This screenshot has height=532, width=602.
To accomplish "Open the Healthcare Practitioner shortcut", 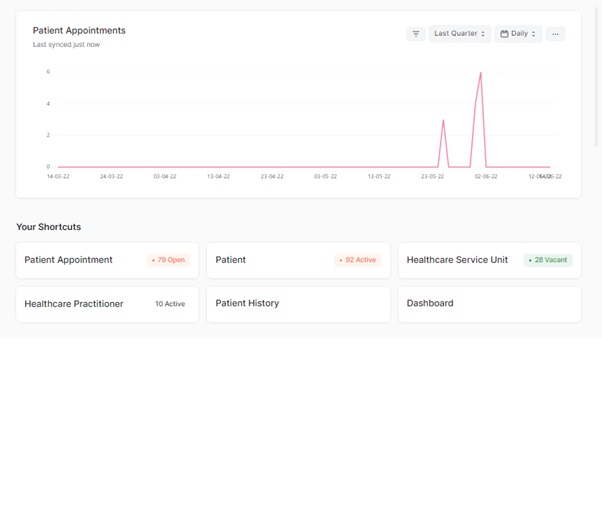I will [x=74, y=304].
